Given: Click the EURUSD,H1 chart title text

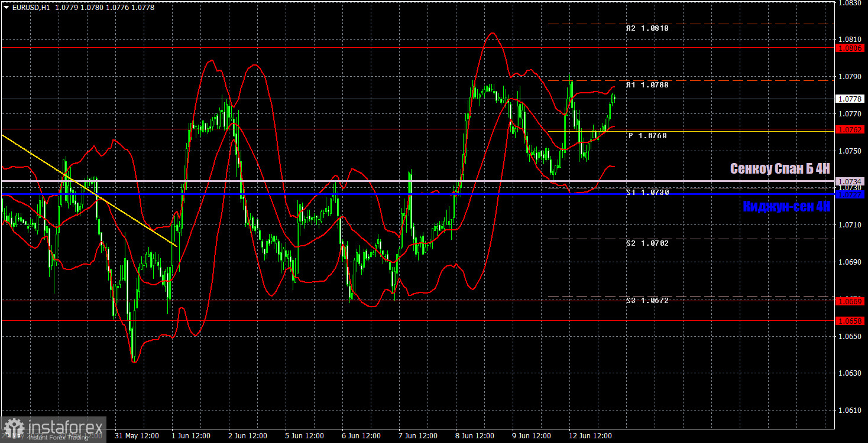Looking at the screenshot, I should [30, 7].
